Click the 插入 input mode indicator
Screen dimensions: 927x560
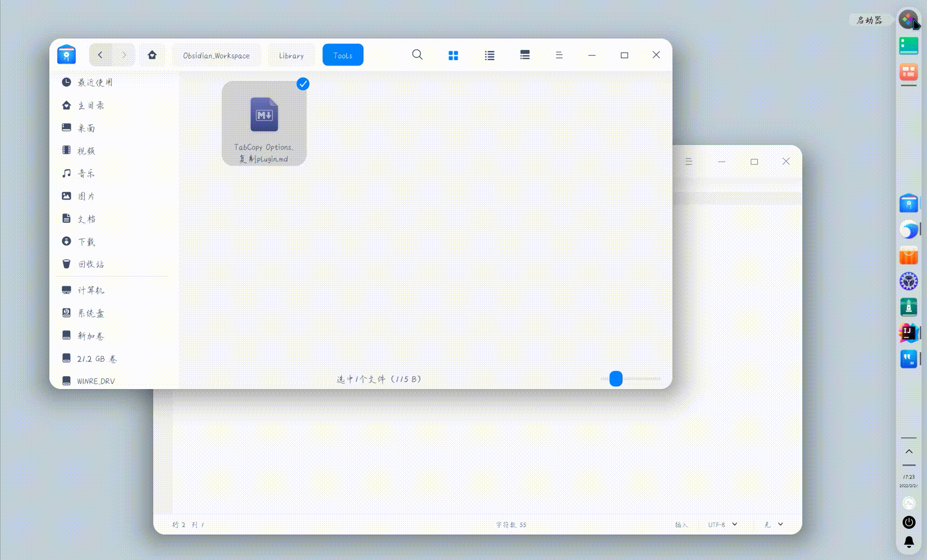(681, 525)
